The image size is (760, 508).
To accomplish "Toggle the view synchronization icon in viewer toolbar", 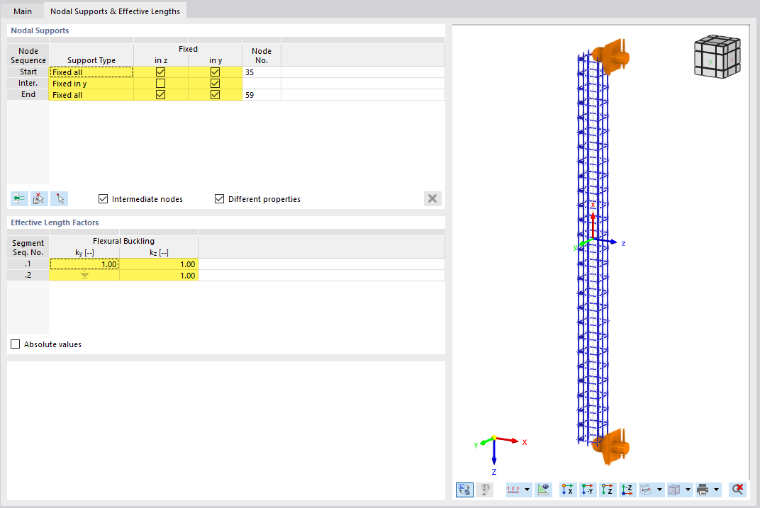I will coord(465,490).
